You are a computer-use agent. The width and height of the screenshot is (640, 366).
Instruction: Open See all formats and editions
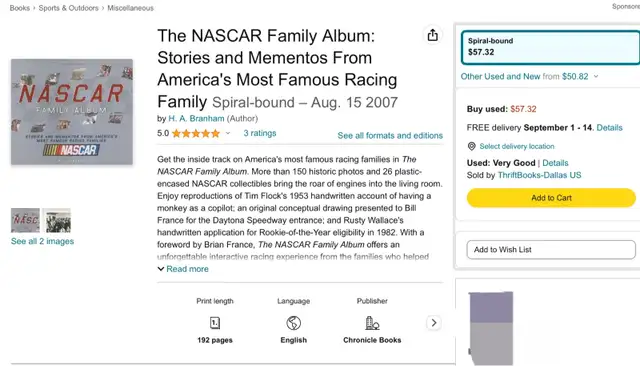pyautogui.click(x=390, y=135)
